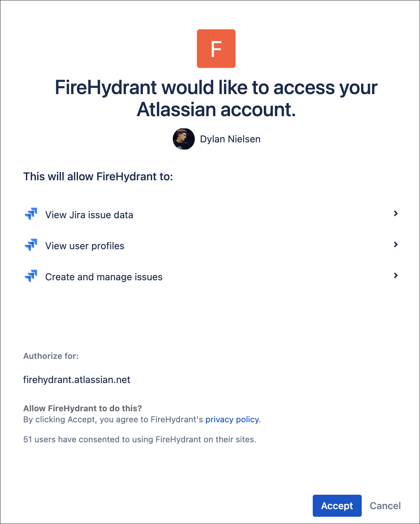Screen dimensions: 420x524
Task: Click the Dylan Nielsen account name
Action: click(x=230, y=139)
